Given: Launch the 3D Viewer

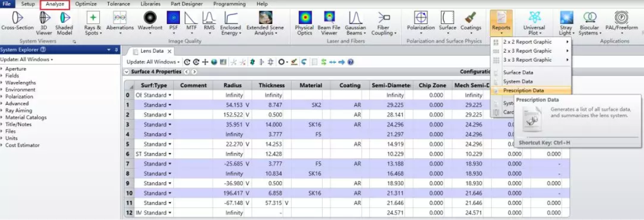Looking at the screenshot, I should pyautogui.click(x=45, y=20).
